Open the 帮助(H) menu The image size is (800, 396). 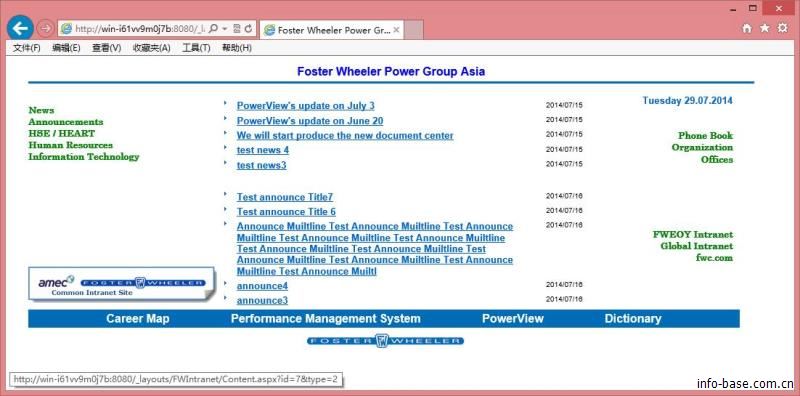click(237, 48)
